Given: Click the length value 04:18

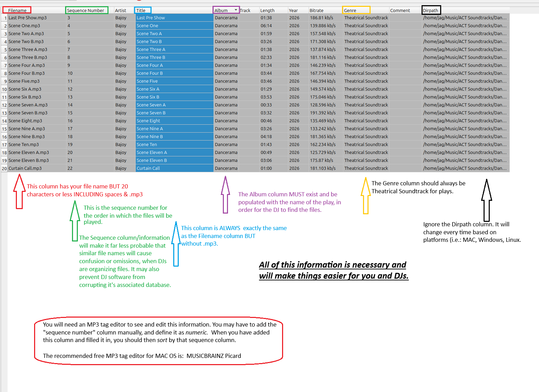Looking at the screenshot, I should 266,136.
